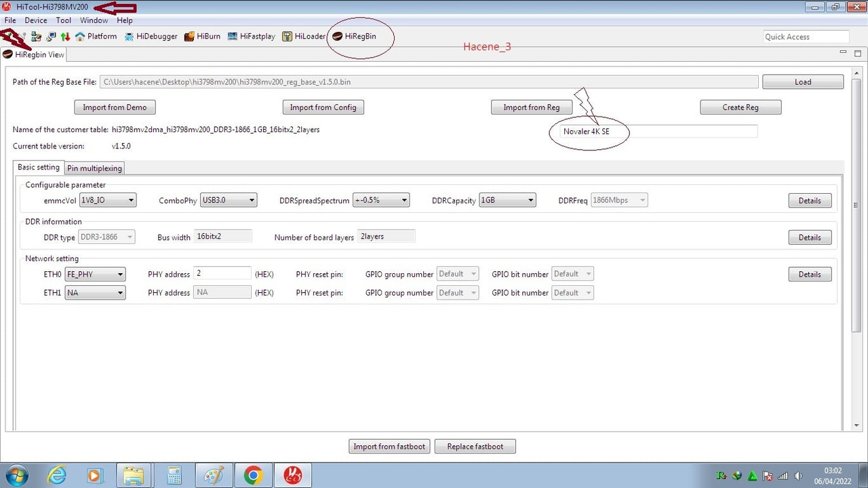Screen dimensions: 868x488
Task: Select the HiRegBin toolbar item
Action: (x=354, y=37)
